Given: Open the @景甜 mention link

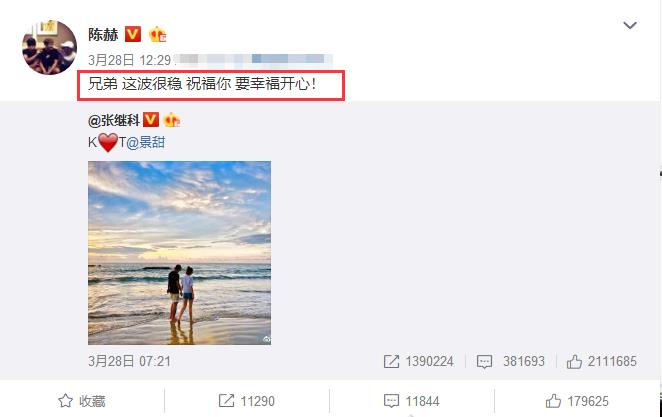Looking at the screenshot, I should tap(146, 143).
